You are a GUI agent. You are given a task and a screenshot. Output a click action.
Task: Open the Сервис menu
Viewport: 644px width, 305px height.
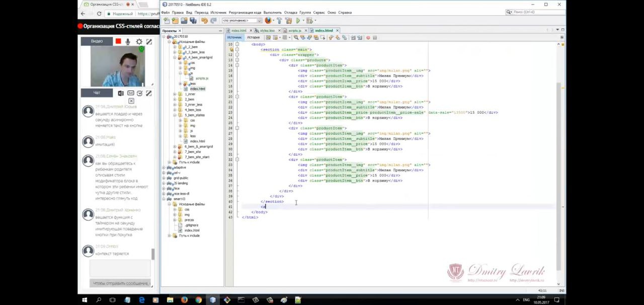(x=319, y=12)
